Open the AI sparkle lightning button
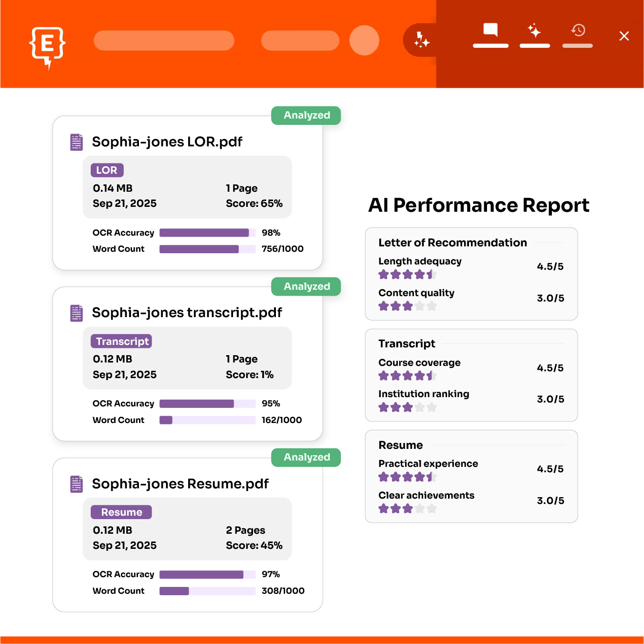The width and height of the screenshot is (644, 644). pyautogui.click(x=421, y=40)
